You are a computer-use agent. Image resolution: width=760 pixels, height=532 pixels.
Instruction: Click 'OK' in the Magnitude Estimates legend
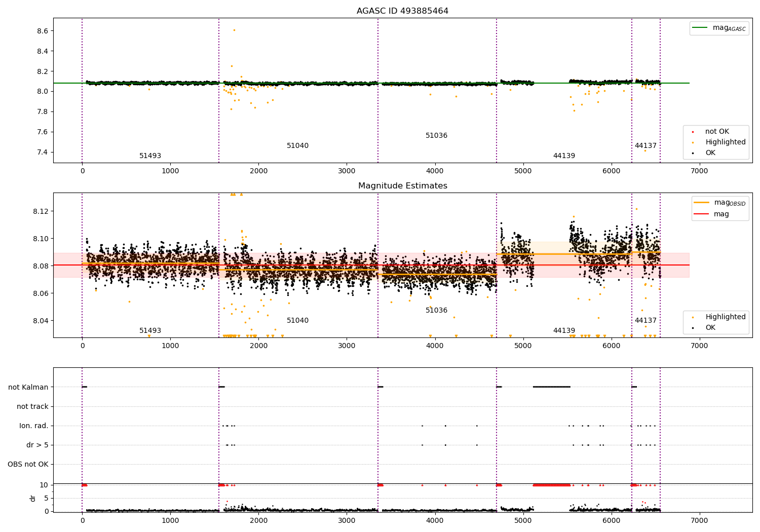click(x=710, y=328)
